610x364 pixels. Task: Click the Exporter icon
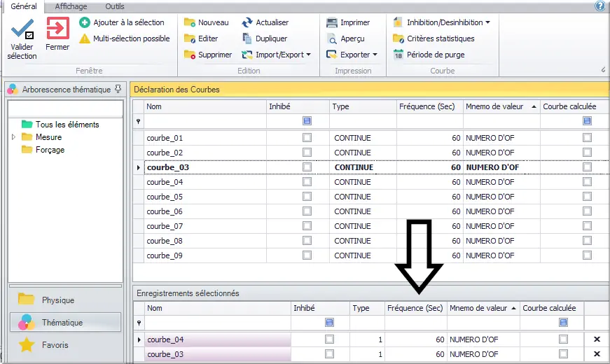[331, 55]
